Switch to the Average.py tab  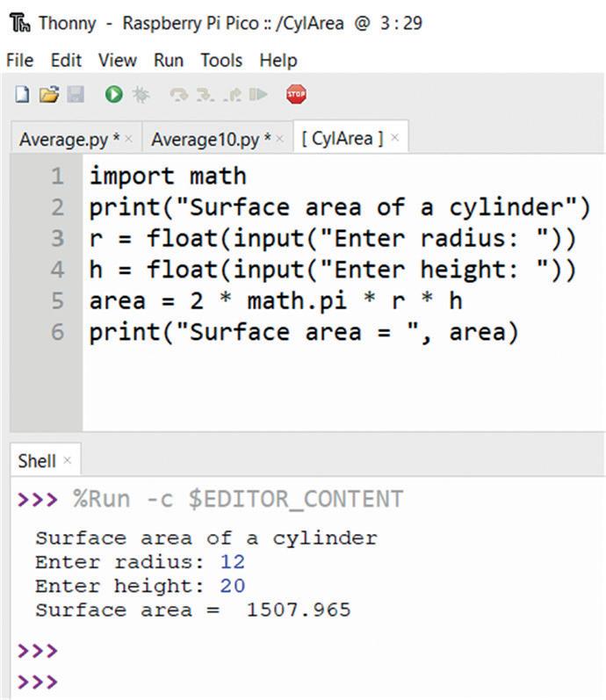(x=69, y=140)
